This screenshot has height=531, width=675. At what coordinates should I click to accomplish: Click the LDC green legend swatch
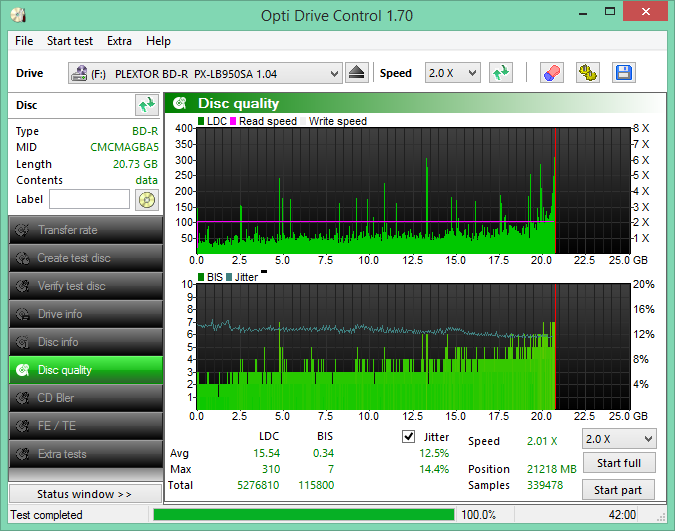(x=201, y=121)
